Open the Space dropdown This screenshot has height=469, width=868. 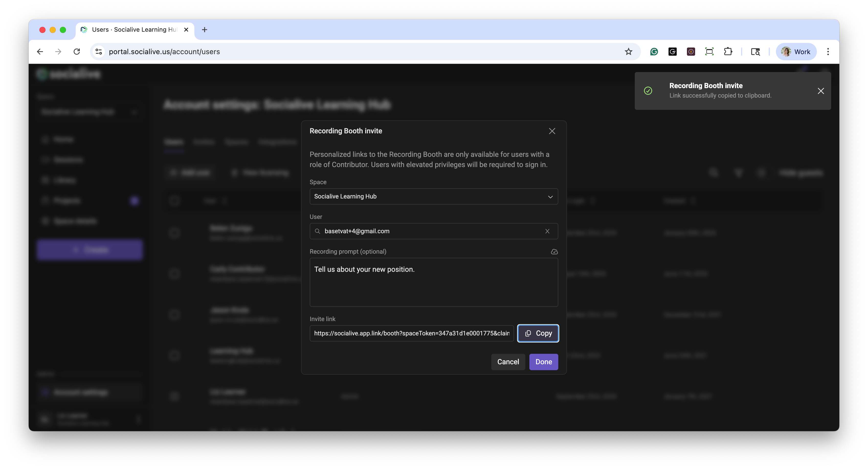pos(434,196)
